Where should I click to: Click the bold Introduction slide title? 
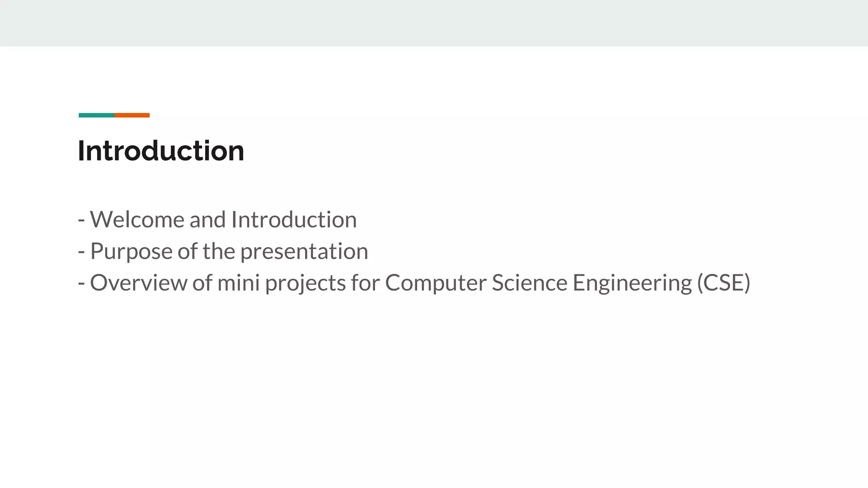pos(161,151)
